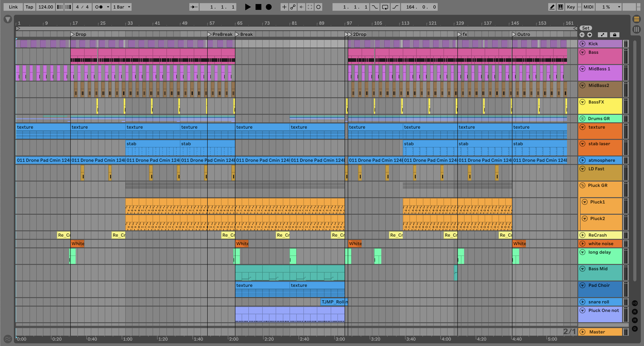Toggle the Lock Envelopes padlock button
The image size is (644, 346).
(x=614, y=35)
